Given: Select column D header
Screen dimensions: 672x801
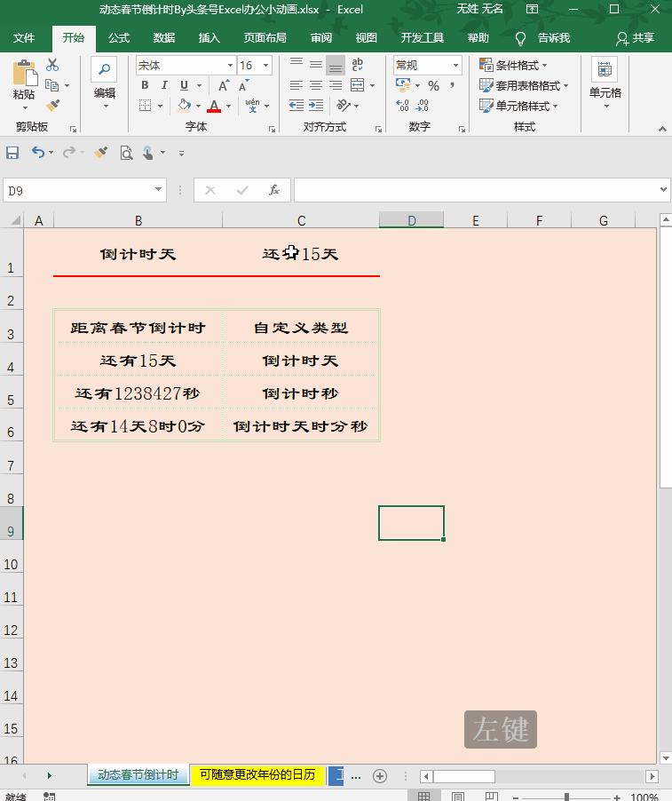Looking at the screenshot, I should pos(412,221).
